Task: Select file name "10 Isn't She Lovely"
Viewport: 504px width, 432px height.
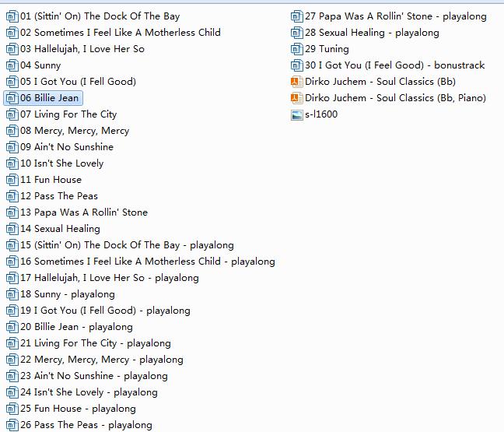Action: [x=61, y=163]
